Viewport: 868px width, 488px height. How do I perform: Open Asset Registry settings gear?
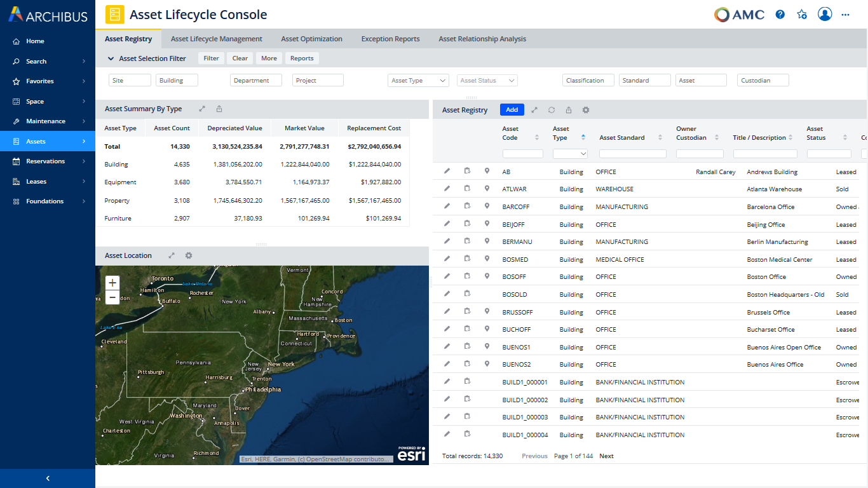click(x=586, y=110)
